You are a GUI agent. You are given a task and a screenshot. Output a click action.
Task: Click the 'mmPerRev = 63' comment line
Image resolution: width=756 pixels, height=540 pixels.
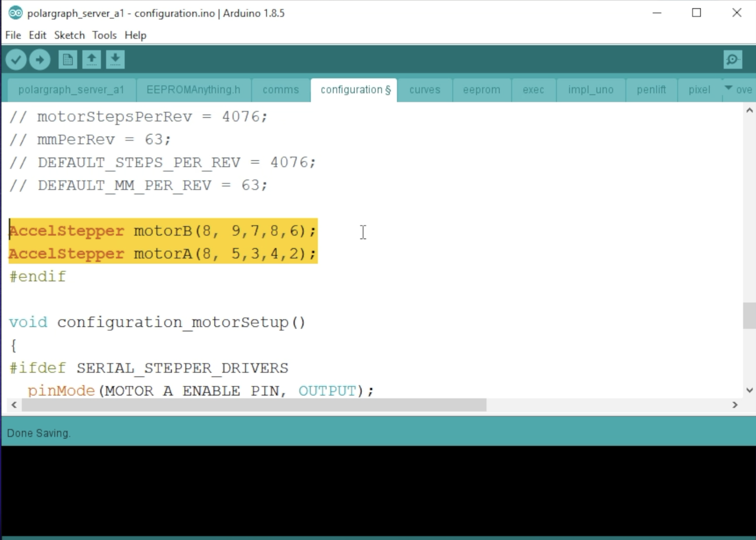point(90,139)
